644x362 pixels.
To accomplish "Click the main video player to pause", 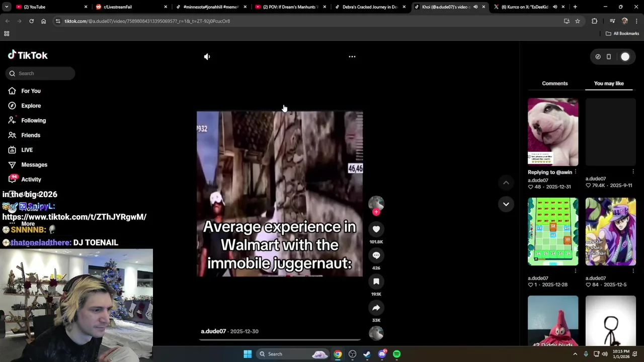I will pyautogui.click(x=280, y=194).
